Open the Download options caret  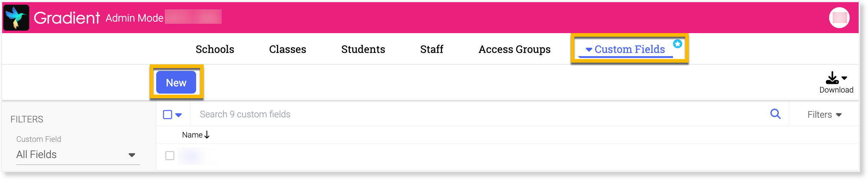(844, 78)
